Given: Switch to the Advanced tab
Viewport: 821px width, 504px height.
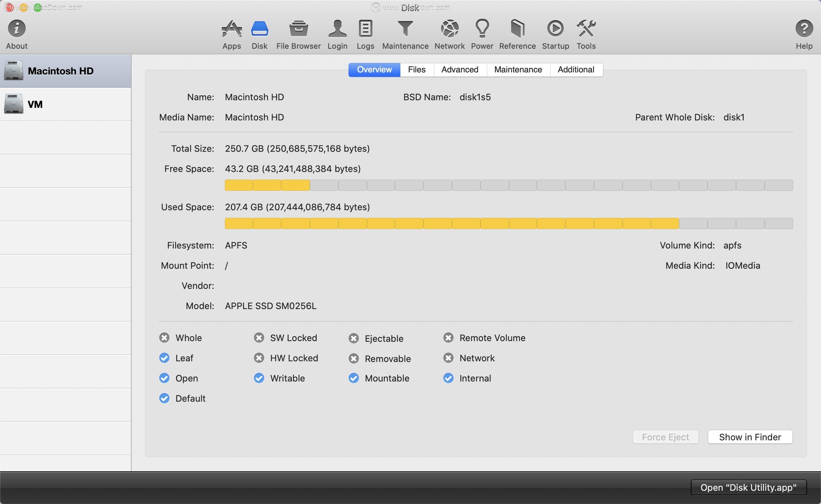Looking at the screenshot, I should (x=460, y=70).
